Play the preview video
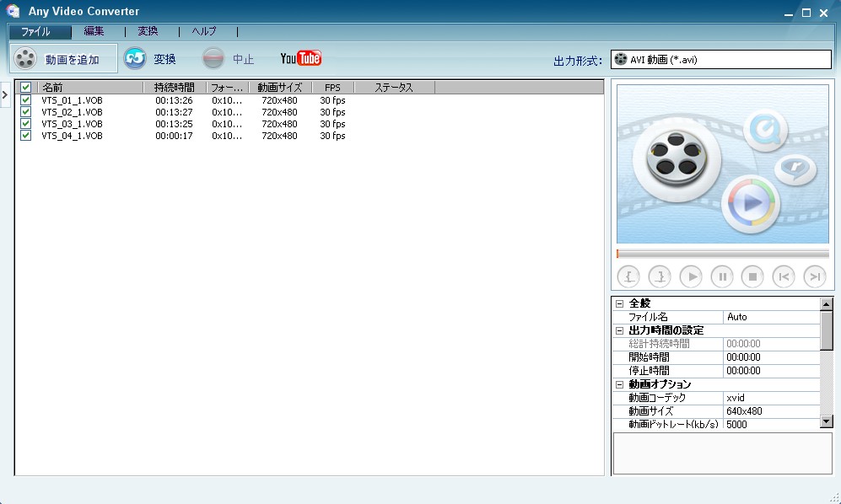841x504 pixels. pyautogui.click(x=691, y=276)
